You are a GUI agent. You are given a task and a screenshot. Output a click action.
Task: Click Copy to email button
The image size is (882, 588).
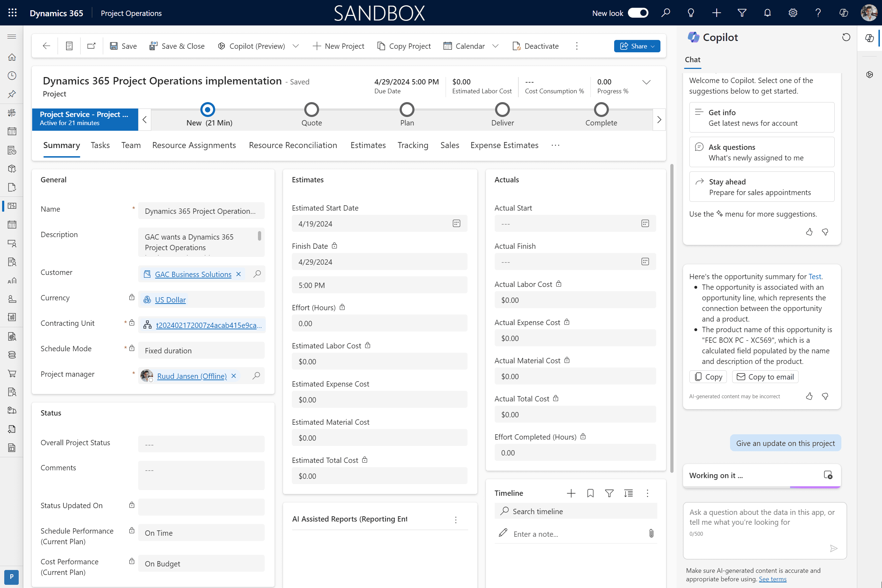[x=765, y=377]
